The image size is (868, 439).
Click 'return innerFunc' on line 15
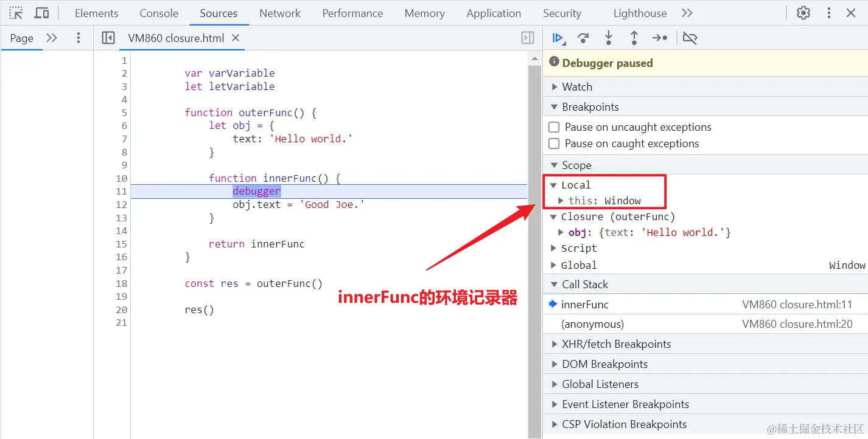(x=256, y=244)
